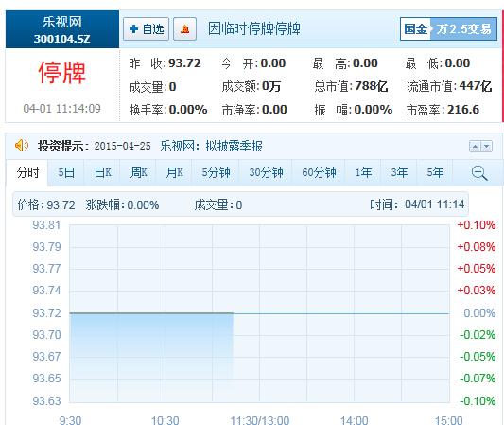Open the 60分钟 chart tab
The image size is (504, 425).
click(319, 173)
